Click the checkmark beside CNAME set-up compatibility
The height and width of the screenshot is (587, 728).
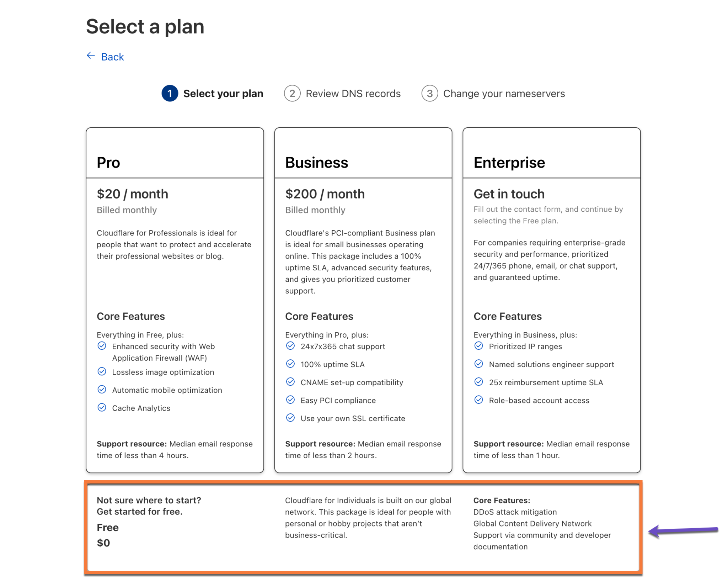(290, 382)
